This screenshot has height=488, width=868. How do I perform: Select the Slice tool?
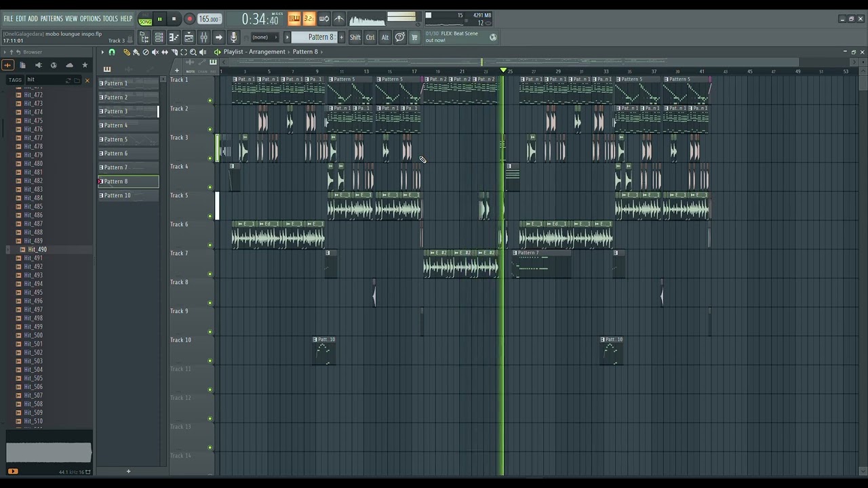(174, 52)
